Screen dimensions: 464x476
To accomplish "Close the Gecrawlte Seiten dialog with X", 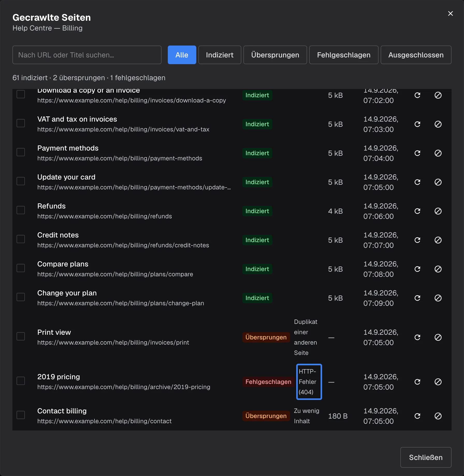I will (x=451, y=13).
